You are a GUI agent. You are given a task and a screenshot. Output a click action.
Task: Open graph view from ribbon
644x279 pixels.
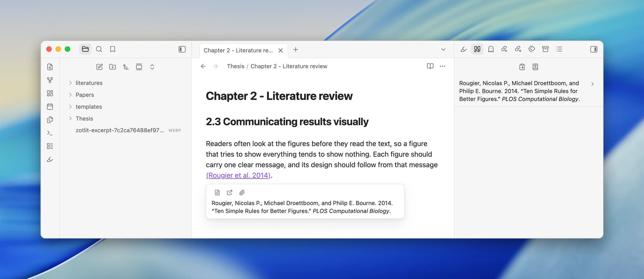[x=50, y=80]
